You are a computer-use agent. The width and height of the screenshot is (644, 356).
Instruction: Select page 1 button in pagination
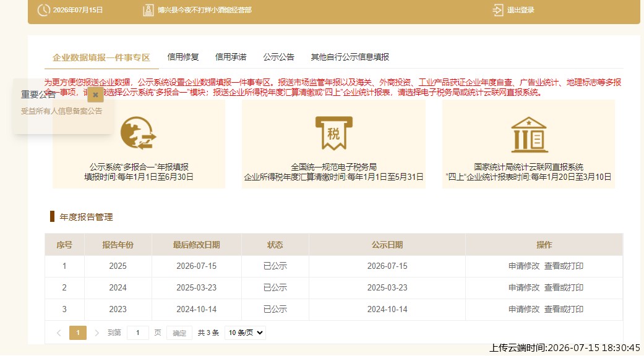(x=78, y=333)
